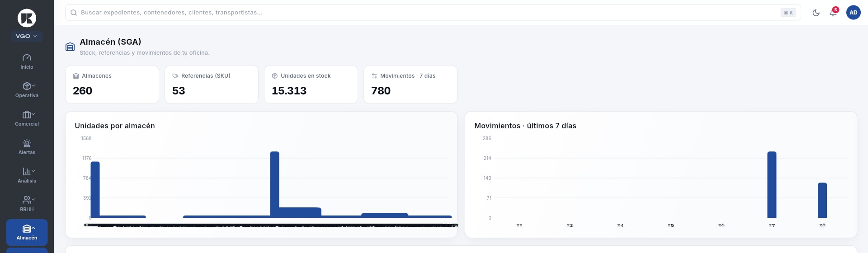Click the subtitle about stock and referencias
Image resolution: width=868 pixels, height=253 pixels.
tap(145, 53)
